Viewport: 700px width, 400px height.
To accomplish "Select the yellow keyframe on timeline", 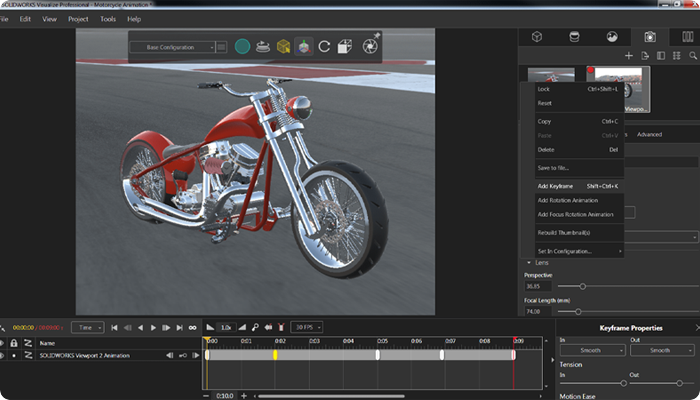I will (x=275, y=355).
